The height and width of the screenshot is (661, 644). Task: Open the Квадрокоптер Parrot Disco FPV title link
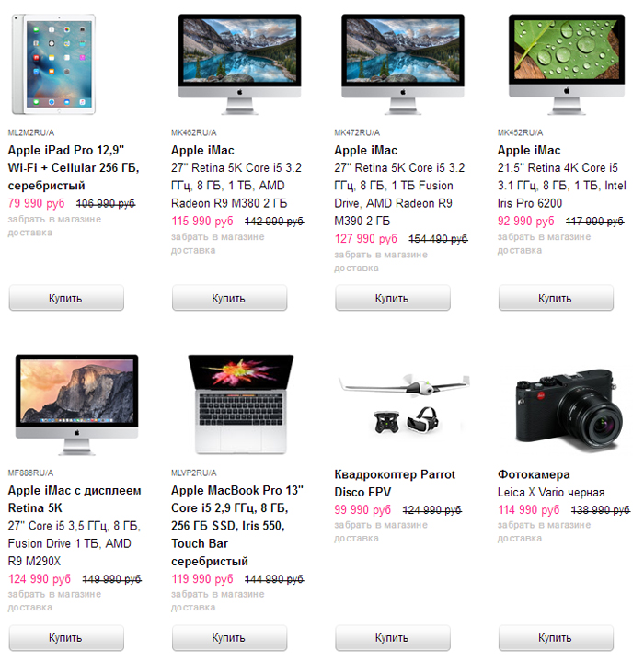395,483
